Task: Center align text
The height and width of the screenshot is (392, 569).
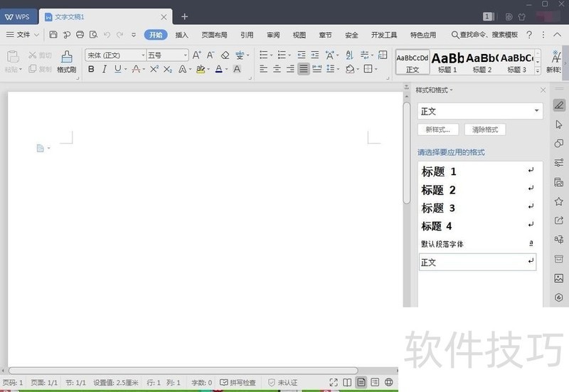Action: [277, 69]
